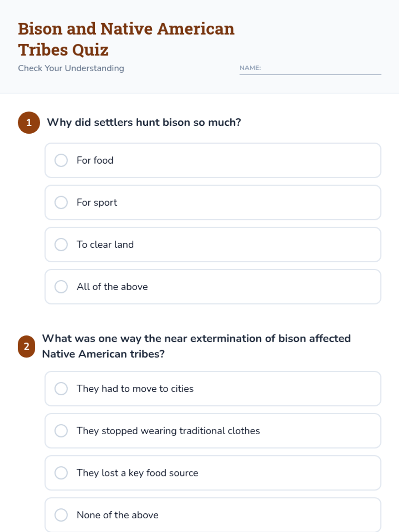Choose 'They had to move to cities' radio button
This screenshot has height=532, width=399.
(x=61, y=388)
